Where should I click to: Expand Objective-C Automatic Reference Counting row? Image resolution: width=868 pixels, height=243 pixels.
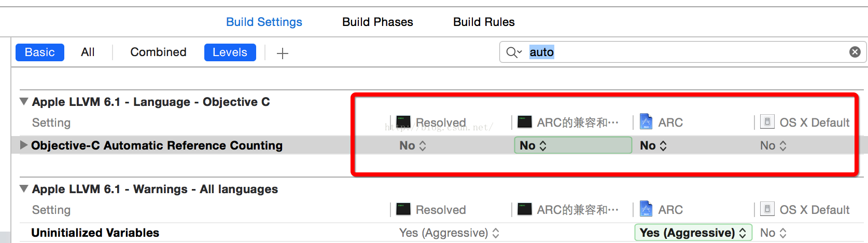(x=23, y=145)
